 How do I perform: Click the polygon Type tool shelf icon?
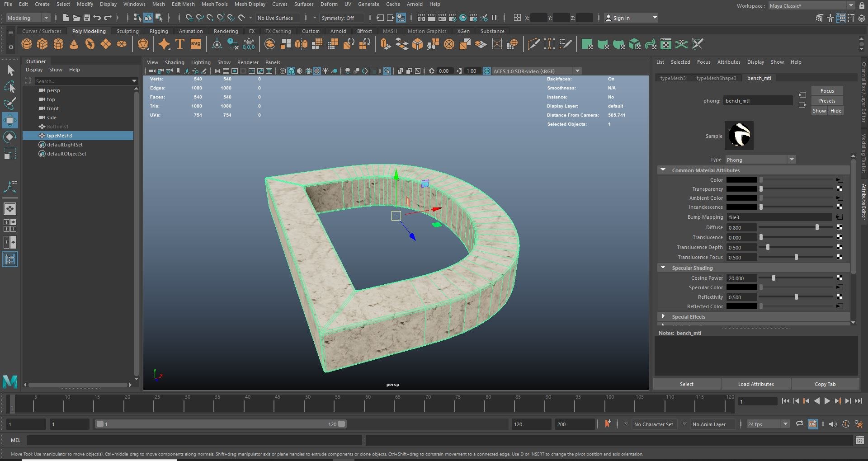tap(180, 44)
